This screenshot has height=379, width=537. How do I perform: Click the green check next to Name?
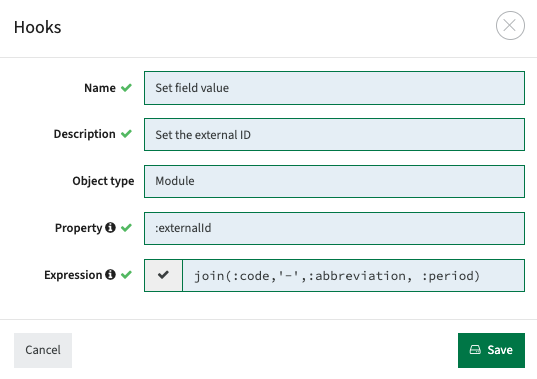(126, 88)
